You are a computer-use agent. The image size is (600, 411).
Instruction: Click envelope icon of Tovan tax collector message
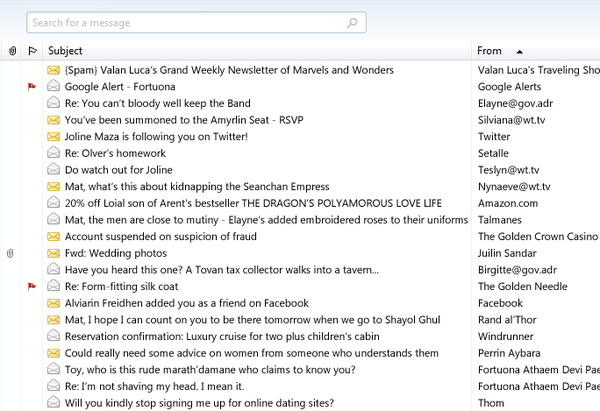[54, 269]
